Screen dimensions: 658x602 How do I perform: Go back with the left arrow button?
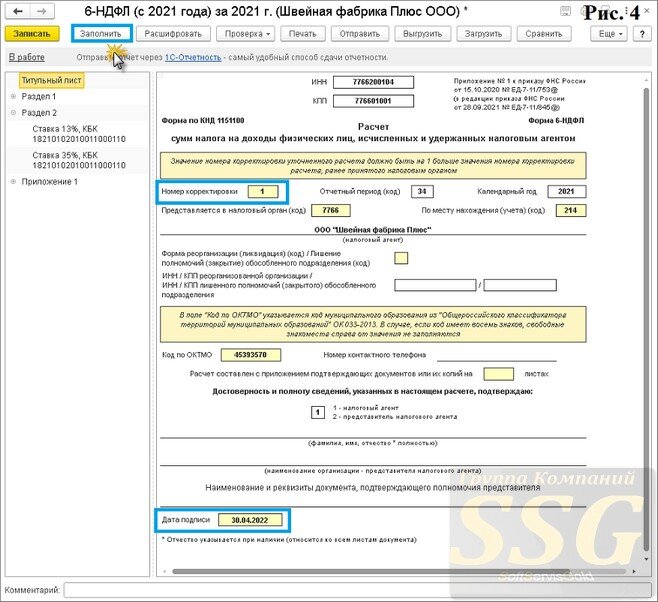click(x=18, y=11)
